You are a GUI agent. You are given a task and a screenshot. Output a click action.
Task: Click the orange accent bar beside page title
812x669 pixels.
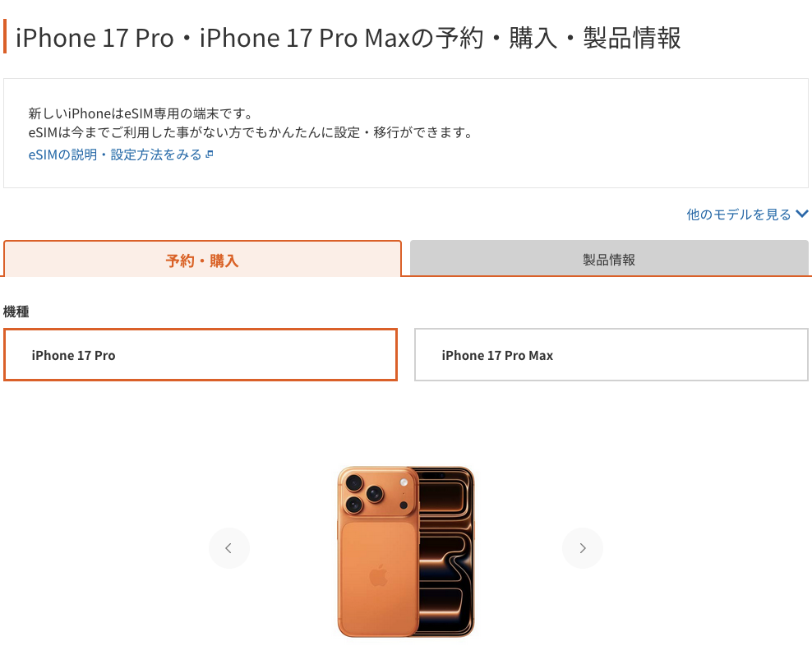(5, 36)
